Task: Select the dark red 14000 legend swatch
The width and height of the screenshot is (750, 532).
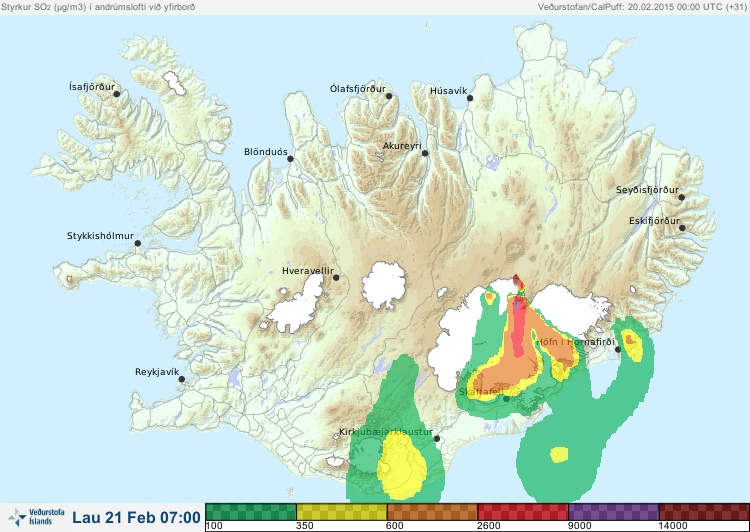Action: [704, 512]
